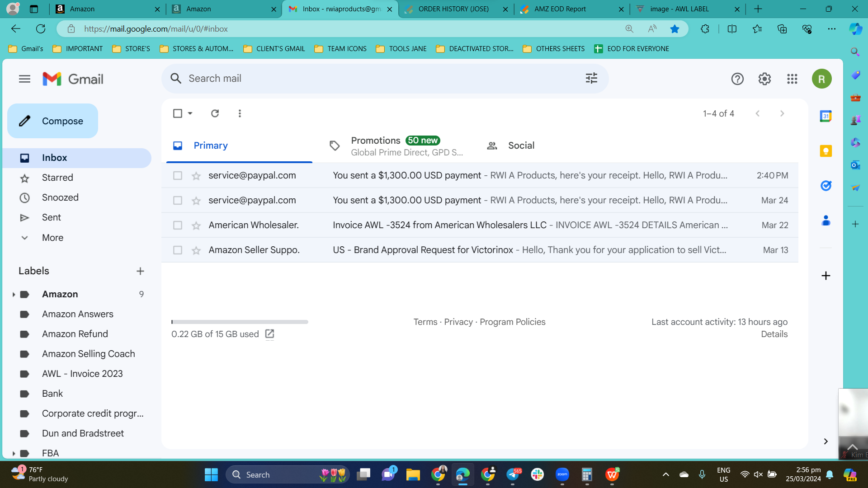Get add-ons via the plus icon in Gmail side panel

tap(826, 276)
